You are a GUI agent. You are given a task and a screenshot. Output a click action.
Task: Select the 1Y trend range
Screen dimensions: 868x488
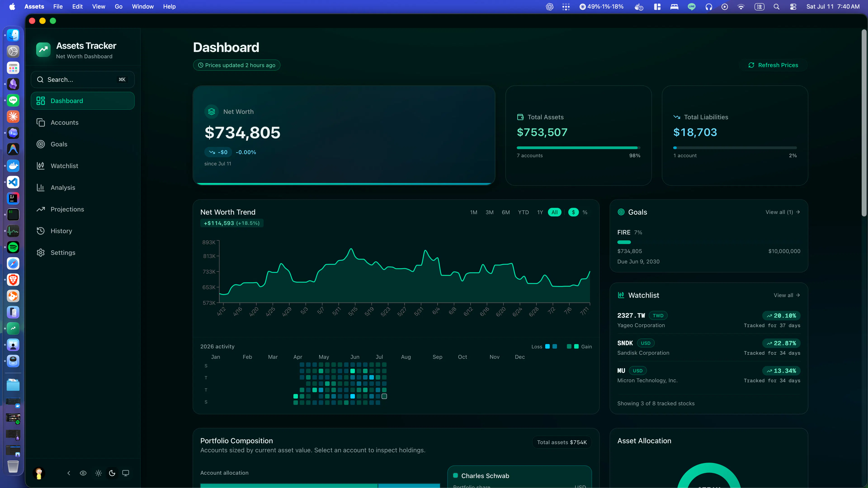point(540,212)
